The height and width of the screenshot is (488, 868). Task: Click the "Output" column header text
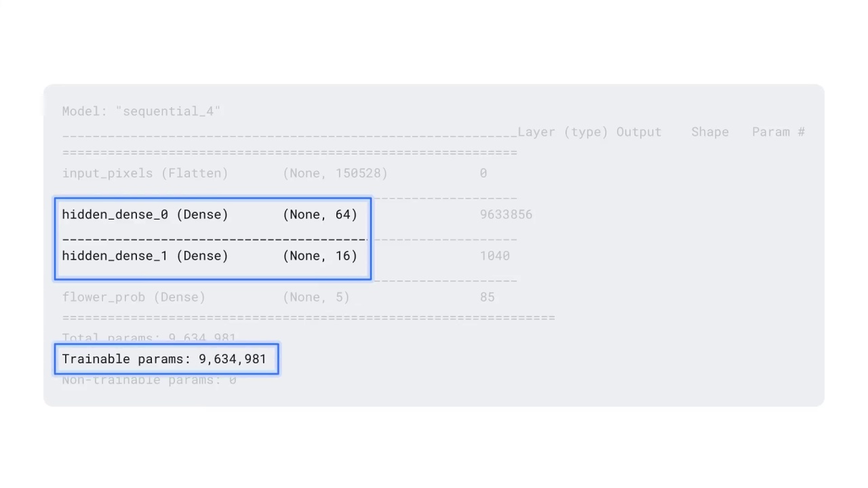tap(639, 132)
